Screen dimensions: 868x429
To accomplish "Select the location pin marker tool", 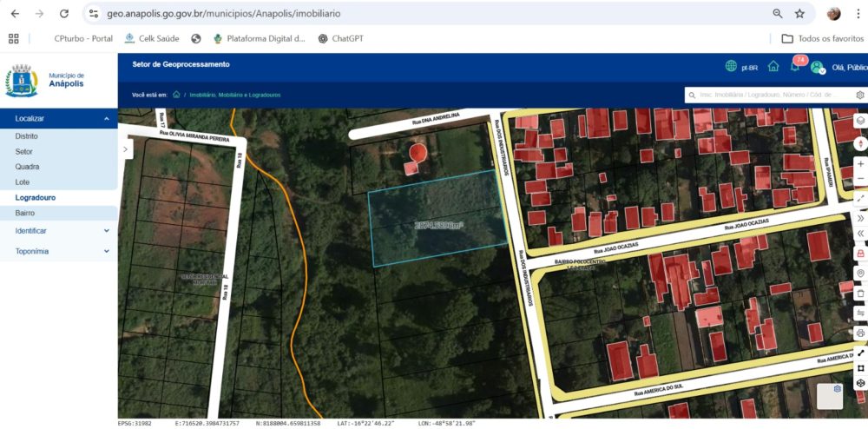I will point(860,274).
